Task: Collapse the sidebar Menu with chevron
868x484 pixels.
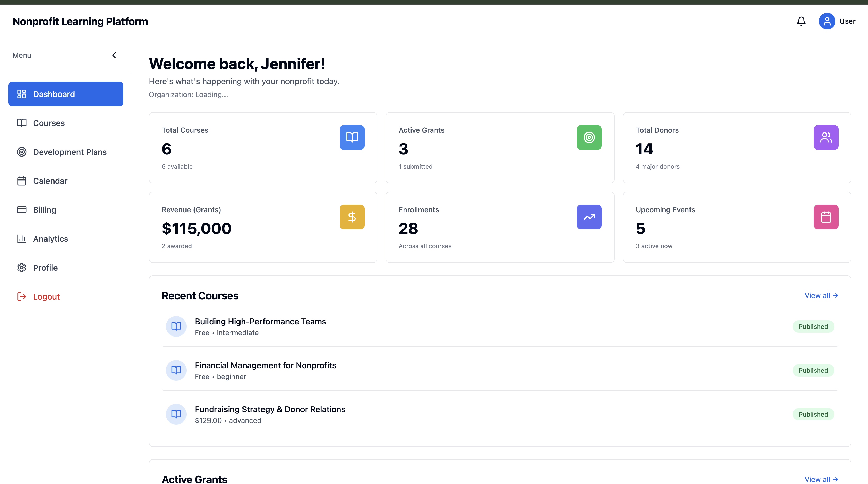Action: pos(114,55)
